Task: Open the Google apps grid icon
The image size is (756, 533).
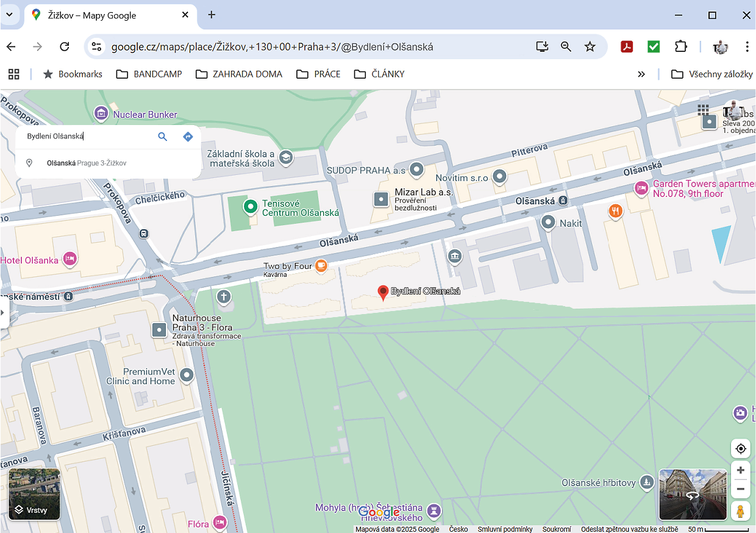Action: click(x=703, y=110)
